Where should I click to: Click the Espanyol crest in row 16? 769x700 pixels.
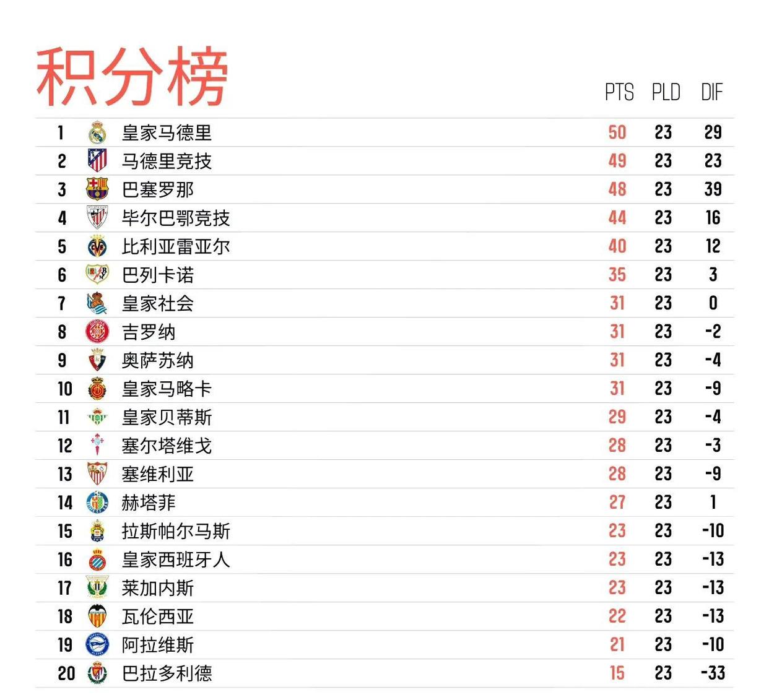pos(97,560)
